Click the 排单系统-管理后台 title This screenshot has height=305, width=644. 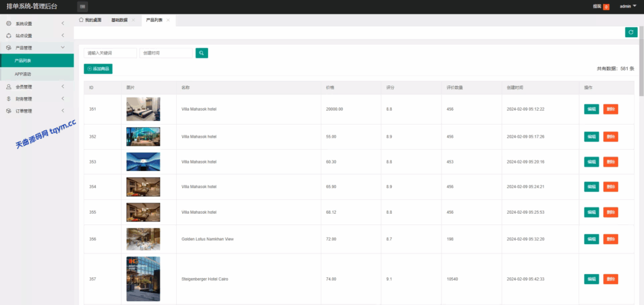[32, 6]
